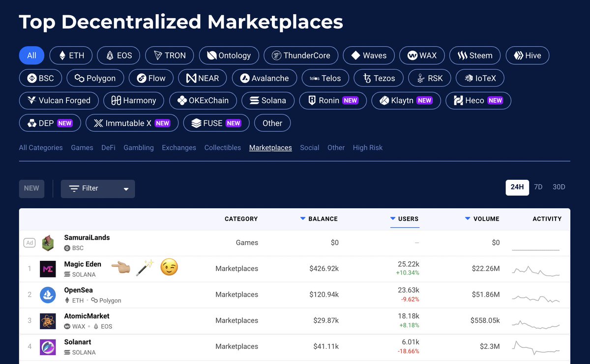
Task: Switch to DeFi category
Action: pyautogui.click(x=108, y=147)
